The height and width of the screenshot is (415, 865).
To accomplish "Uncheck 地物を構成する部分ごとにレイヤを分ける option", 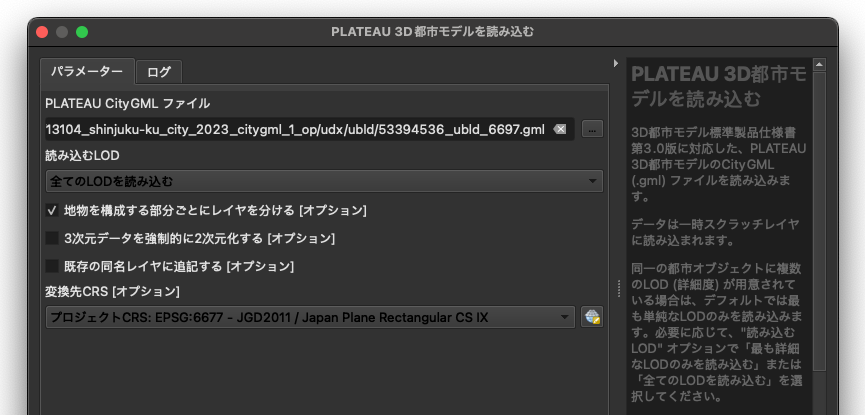I will [x=52, y=210].
